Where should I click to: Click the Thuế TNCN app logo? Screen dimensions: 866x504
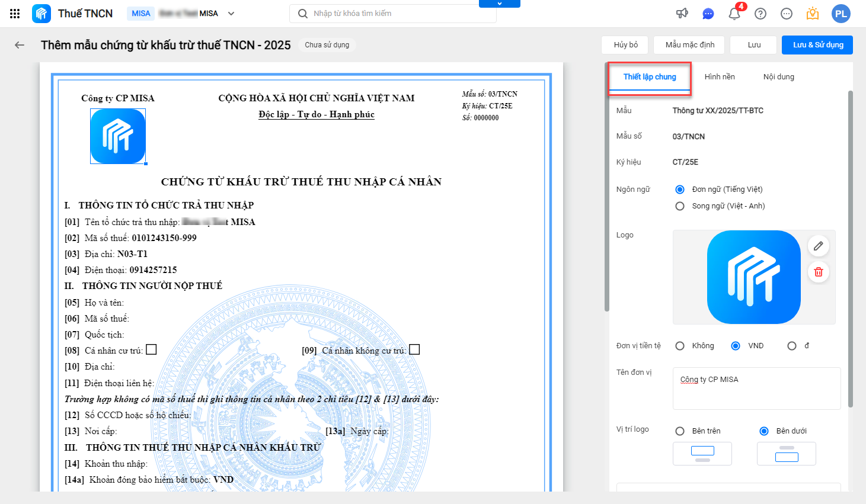41,14
